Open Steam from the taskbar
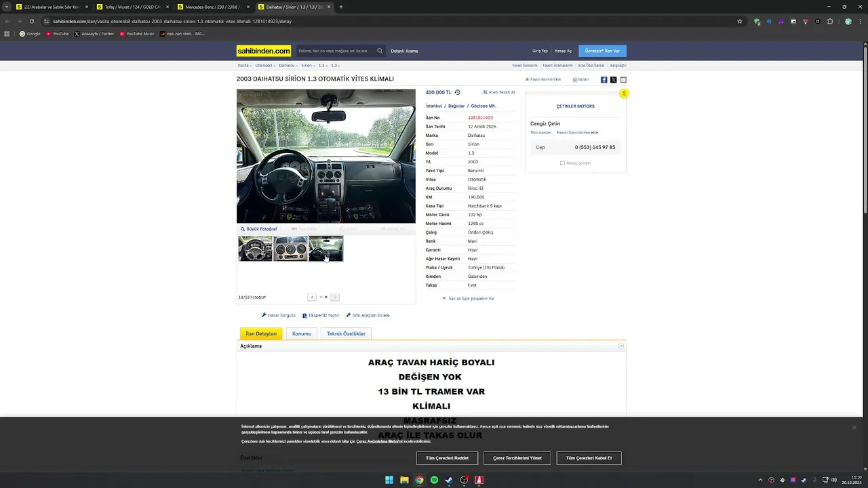The width and height of the screenshot is (868, 488). [449, 480]
